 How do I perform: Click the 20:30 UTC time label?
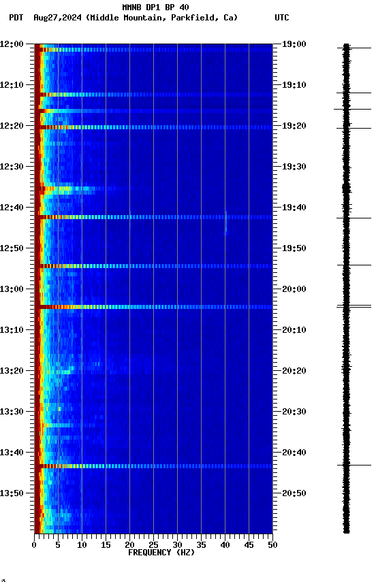click(x=294, y=412)
